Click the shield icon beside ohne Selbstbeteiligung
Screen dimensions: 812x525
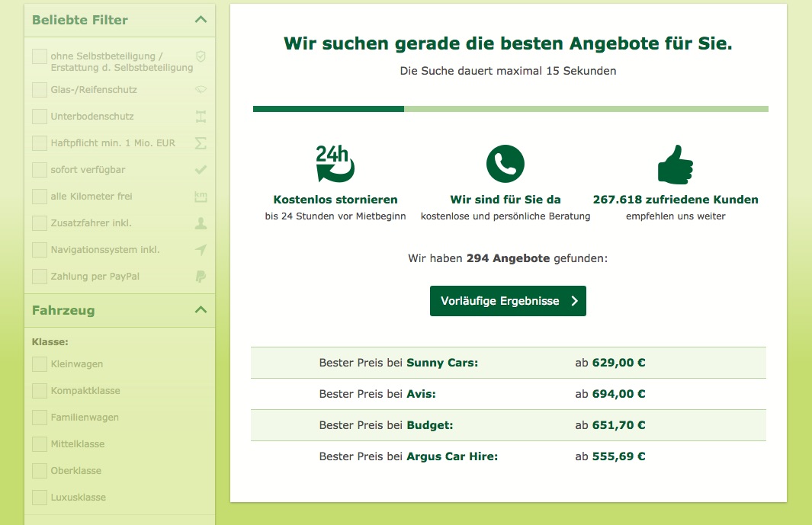coord(201,56)
